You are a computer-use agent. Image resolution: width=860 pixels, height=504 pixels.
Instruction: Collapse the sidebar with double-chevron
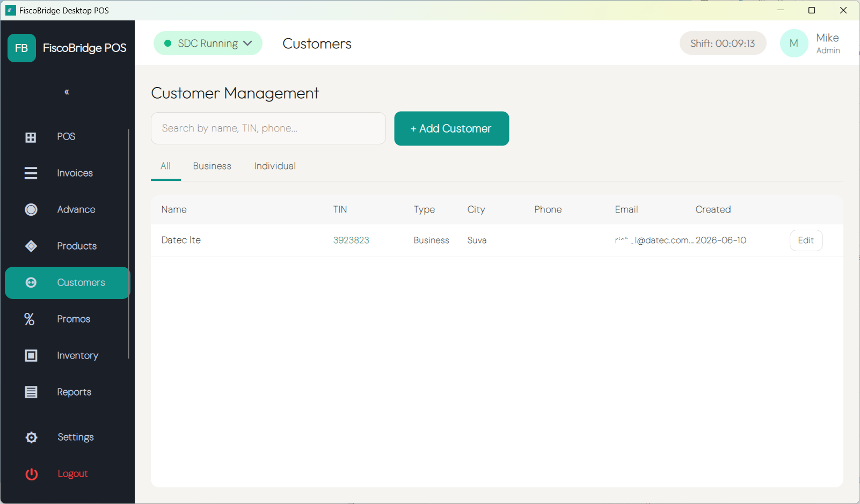point(67,92)
